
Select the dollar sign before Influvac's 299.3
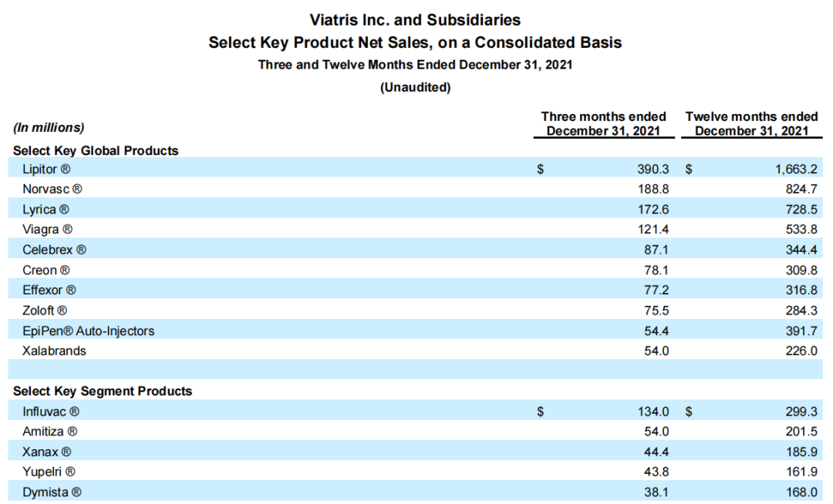(689, 412)
